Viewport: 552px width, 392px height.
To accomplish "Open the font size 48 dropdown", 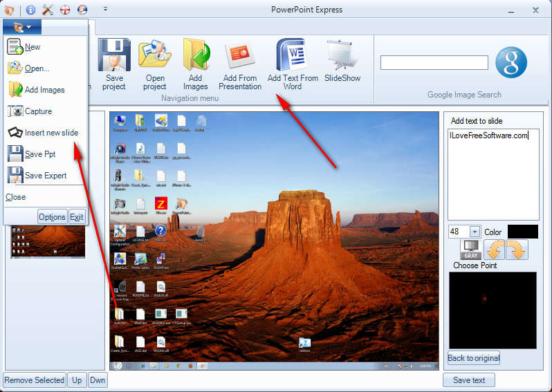I will click(475, 232).
